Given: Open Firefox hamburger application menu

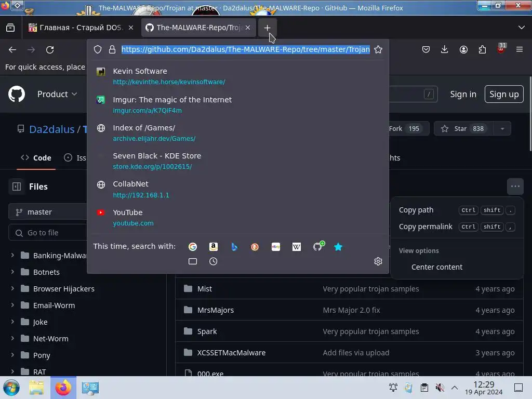Looking at the screenshot, I should [x=520, y=49].
